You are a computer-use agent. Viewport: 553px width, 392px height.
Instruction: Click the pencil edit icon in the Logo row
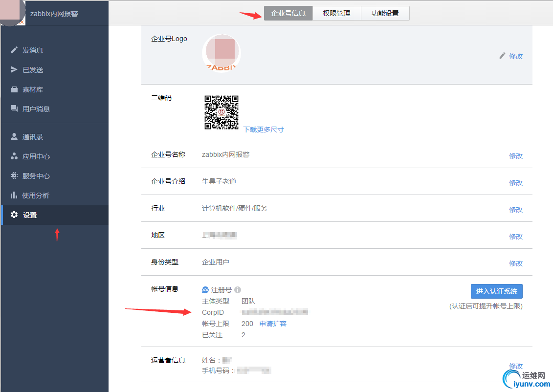pos(502,56)
